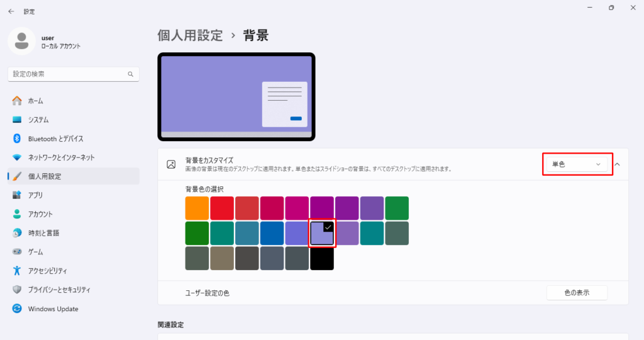This screenshot has width=644, height=340.
Task: Open Bluetooth とデバイス settings
Action: click(x=74, y=139)
